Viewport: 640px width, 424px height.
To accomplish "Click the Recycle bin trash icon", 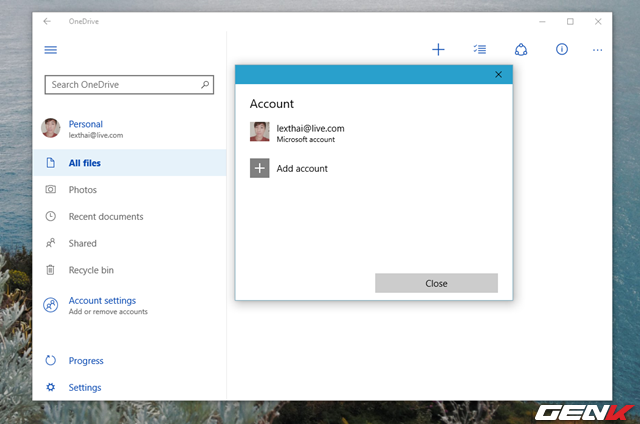I will click(x=50, y=270).
